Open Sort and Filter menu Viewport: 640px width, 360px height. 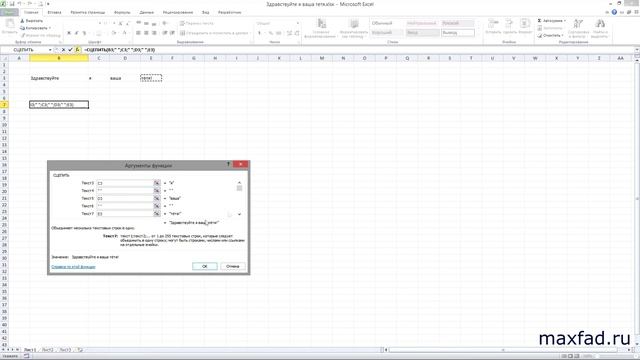point(578,28)
